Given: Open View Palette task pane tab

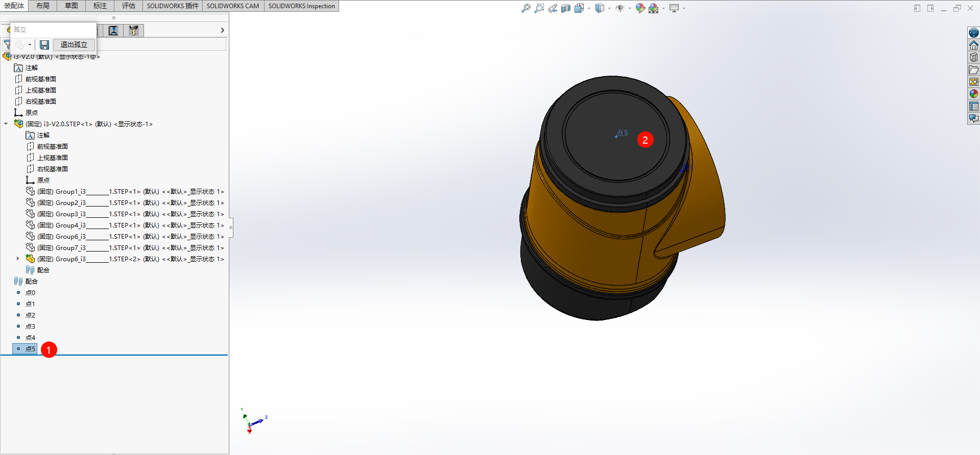Looking at the screenshot, I should 974,82.
